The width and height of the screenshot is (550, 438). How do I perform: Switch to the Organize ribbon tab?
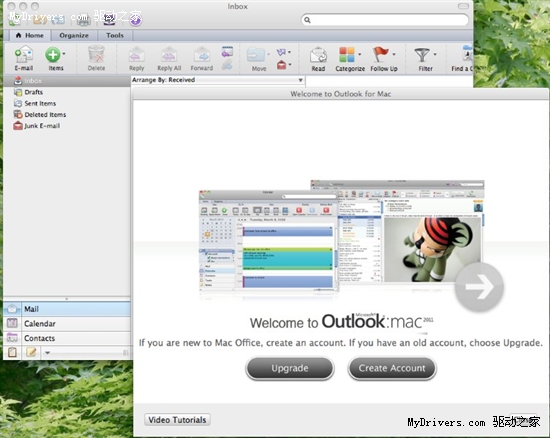[74, 35]
